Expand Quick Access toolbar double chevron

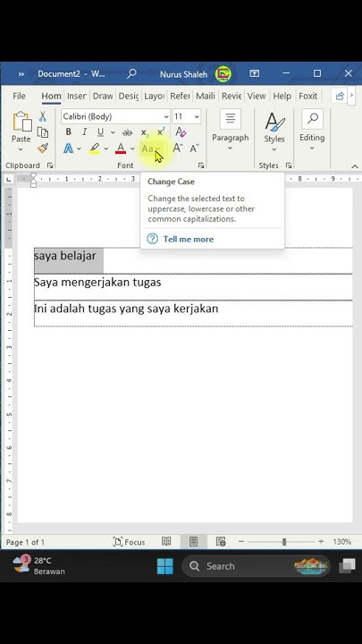(21, 74)
